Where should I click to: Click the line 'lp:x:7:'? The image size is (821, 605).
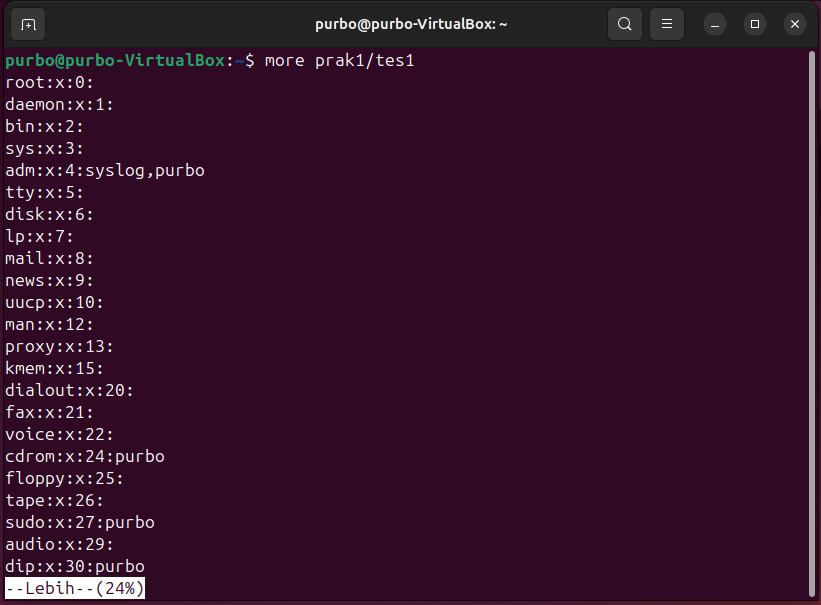click(39, 237)
